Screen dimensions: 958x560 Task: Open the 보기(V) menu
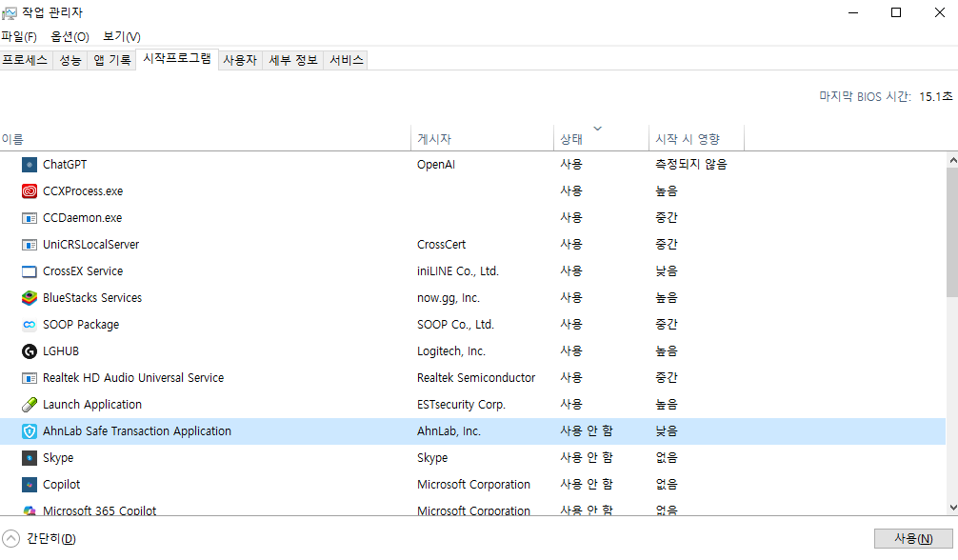[x=122, y=37]
